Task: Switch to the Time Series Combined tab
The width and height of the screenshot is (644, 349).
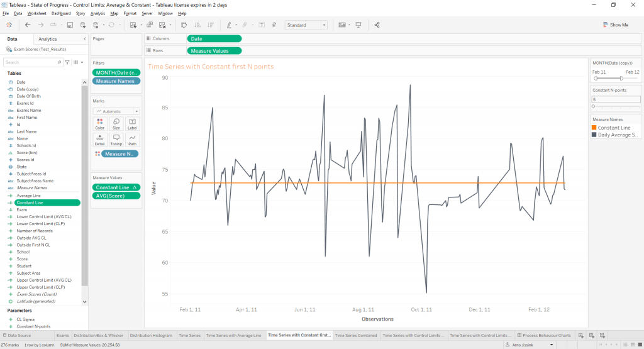Action: (357, 336)
